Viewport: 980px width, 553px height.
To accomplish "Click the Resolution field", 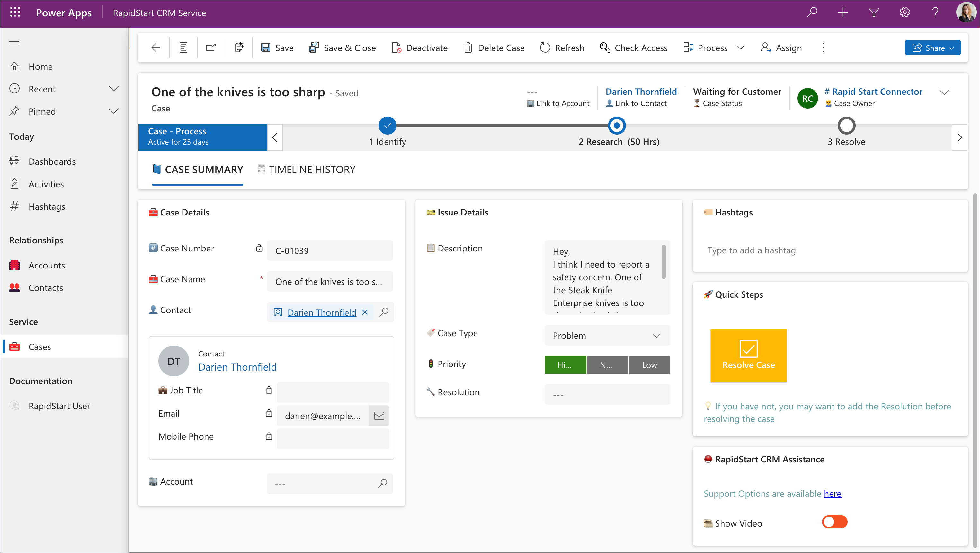I will point(607,394).
